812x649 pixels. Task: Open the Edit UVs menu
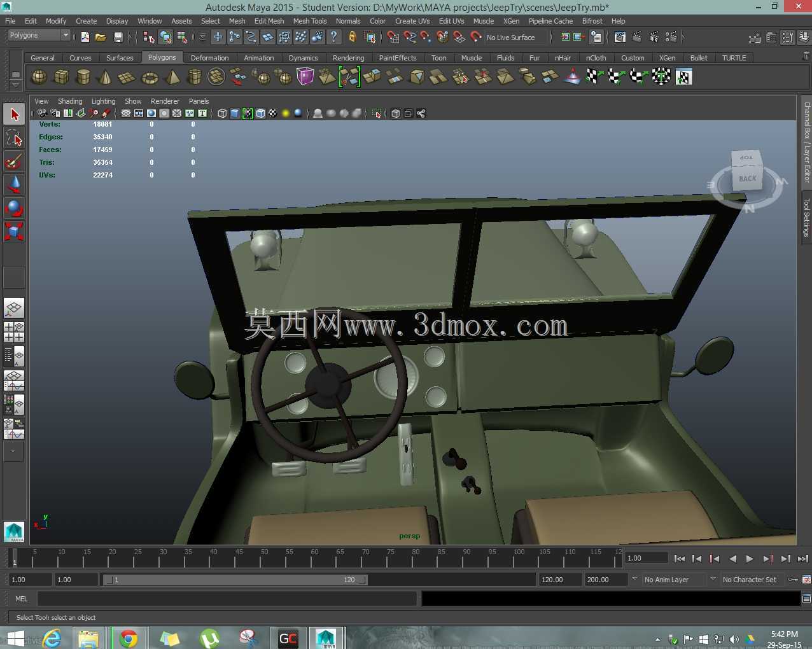coord(451,21)
